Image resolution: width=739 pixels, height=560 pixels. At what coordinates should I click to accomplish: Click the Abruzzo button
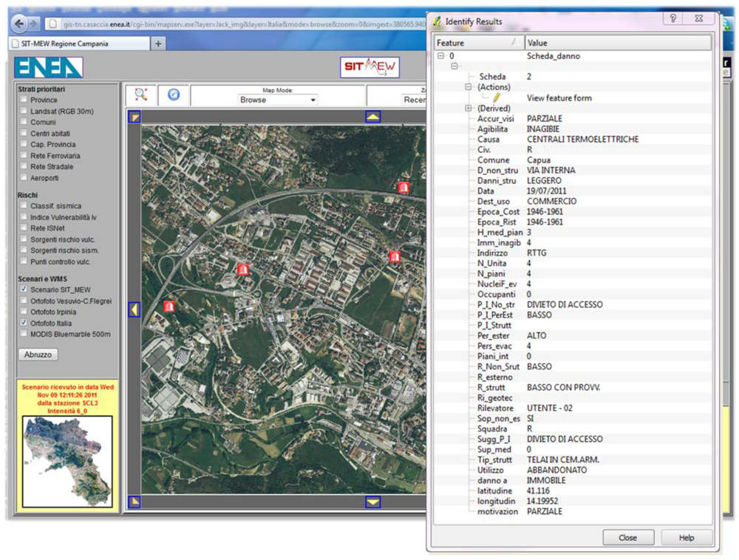(38, 355)
